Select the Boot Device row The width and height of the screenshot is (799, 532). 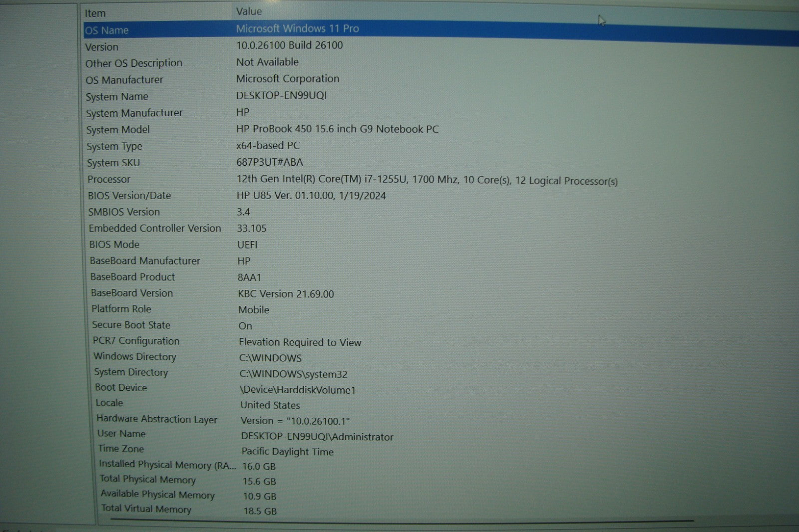click(x=121, y=388)
